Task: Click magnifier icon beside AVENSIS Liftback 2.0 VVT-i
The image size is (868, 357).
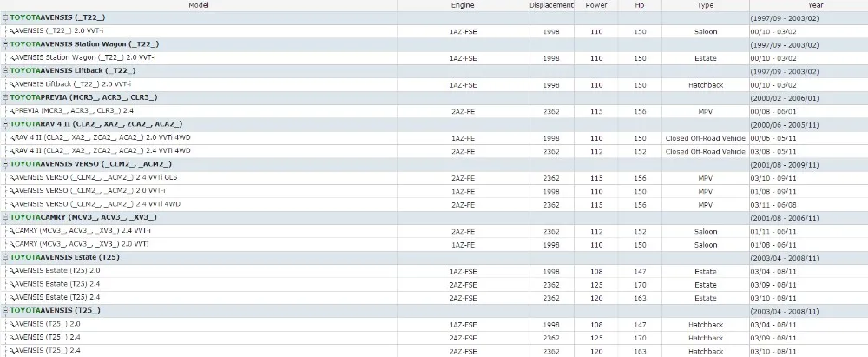Action: point(12,84)
